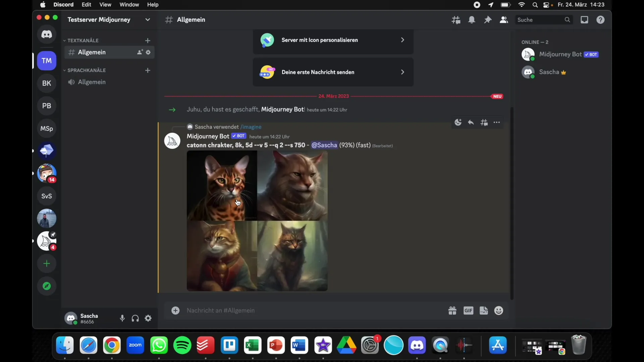Open the generated four-cat image grid
The image size is (644, 362).
257,221
